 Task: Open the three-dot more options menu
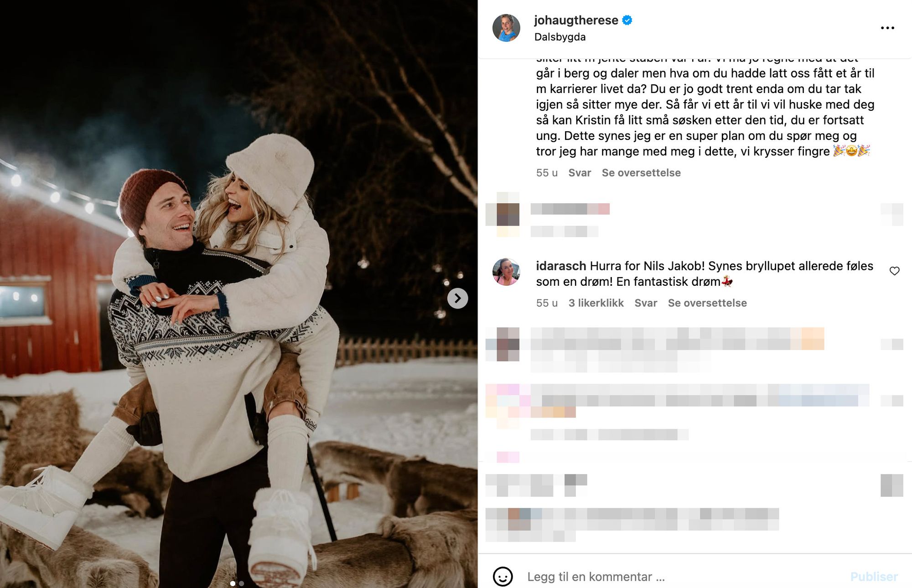(x=887, y=28)
